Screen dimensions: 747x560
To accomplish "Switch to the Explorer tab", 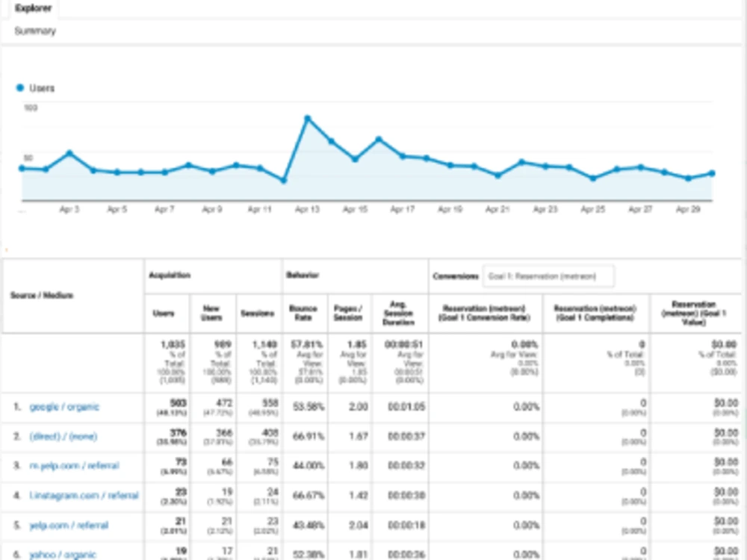I will point(33,8).
